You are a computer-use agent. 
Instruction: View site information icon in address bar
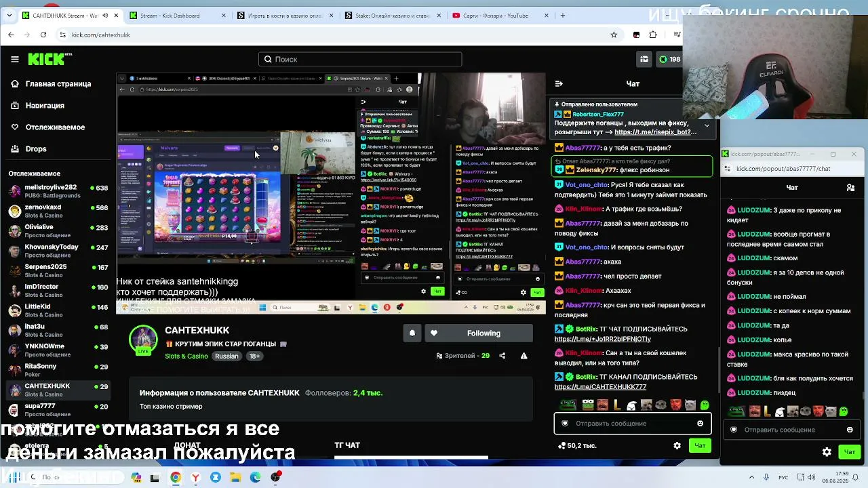click(63, 35)
